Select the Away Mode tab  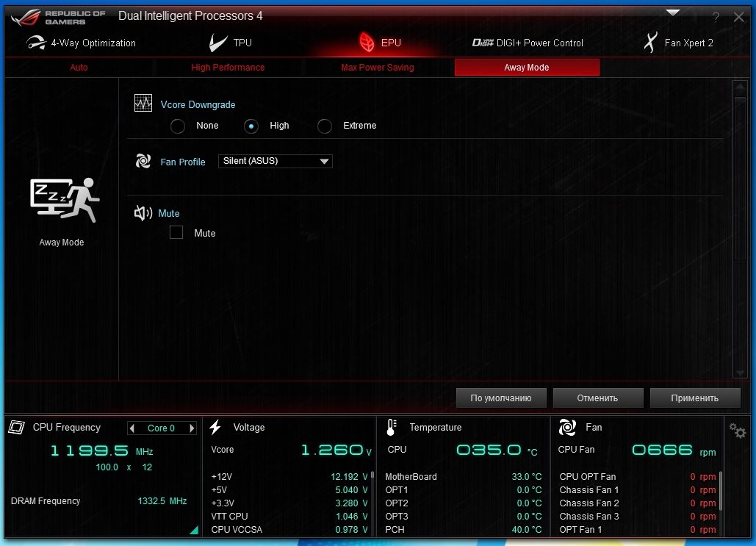[x=527, y=68]
